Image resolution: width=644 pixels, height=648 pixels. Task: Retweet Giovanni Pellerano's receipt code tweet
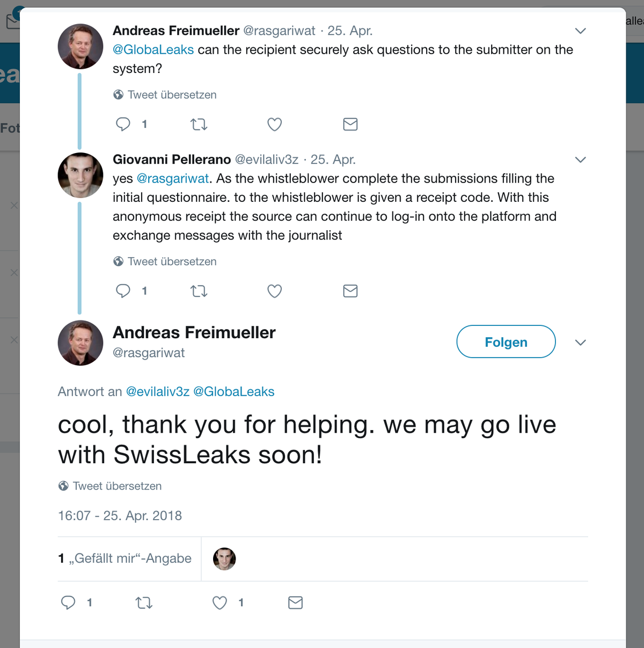199,291
